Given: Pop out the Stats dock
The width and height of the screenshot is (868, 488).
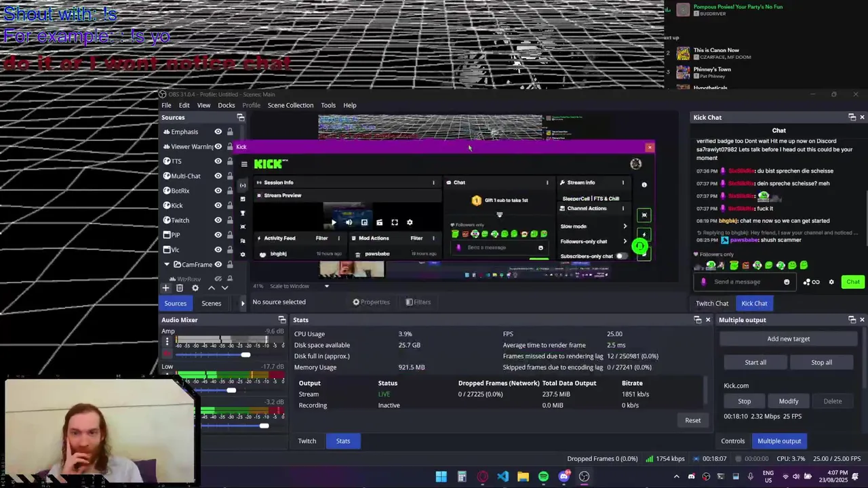Looking at the screenshot, I should (x=698, y=320).
